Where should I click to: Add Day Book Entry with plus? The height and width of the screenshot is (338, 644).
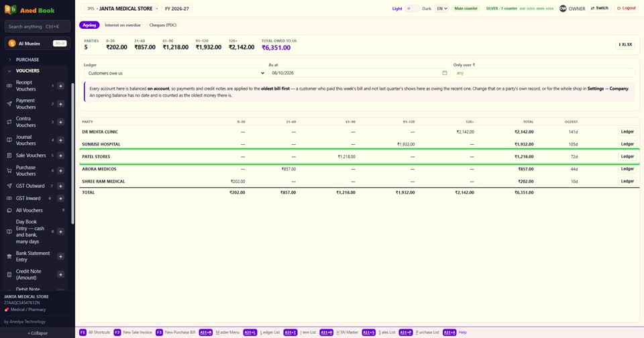60,231
